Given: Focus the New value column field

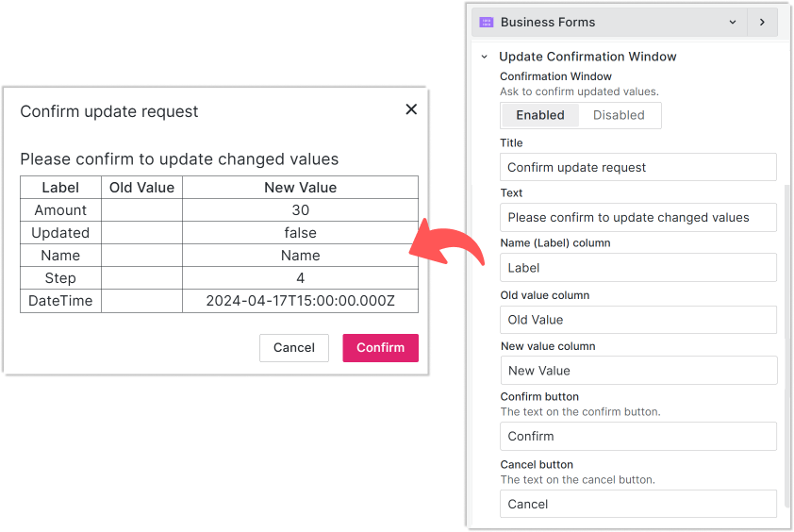Looking at the screenshot, I should point(637,371).
